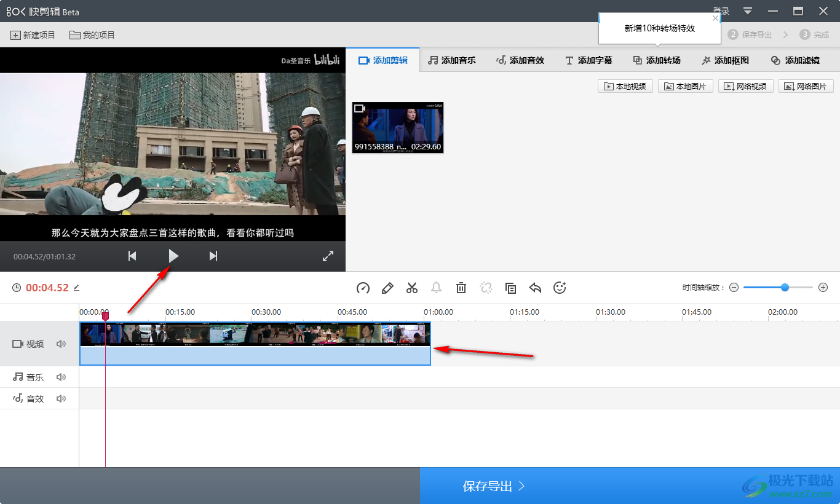Click the 保存导出 step 2 indicator
840x504 pixels.
(750, 35)
